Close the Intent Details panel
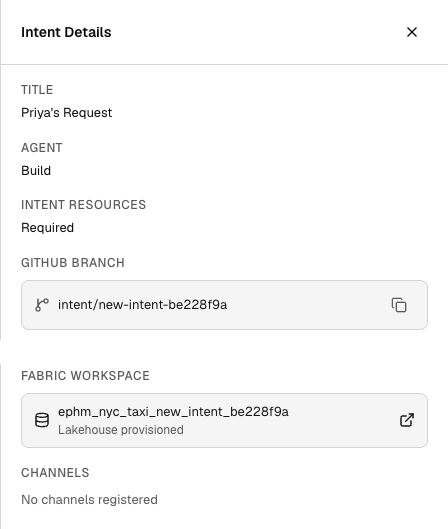The height and width of the screenshot is (529, 448). pyautogui.click(x=412, y=32)
